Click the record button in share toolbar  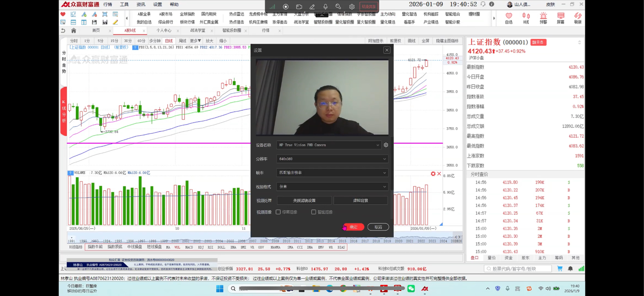click(286, 7)
